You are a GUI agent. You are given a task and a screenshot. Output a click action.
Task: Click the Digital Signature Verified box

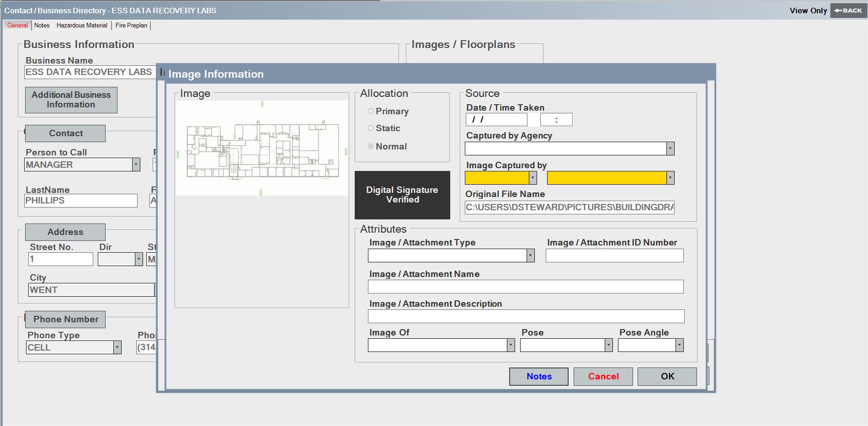point(402,195)
